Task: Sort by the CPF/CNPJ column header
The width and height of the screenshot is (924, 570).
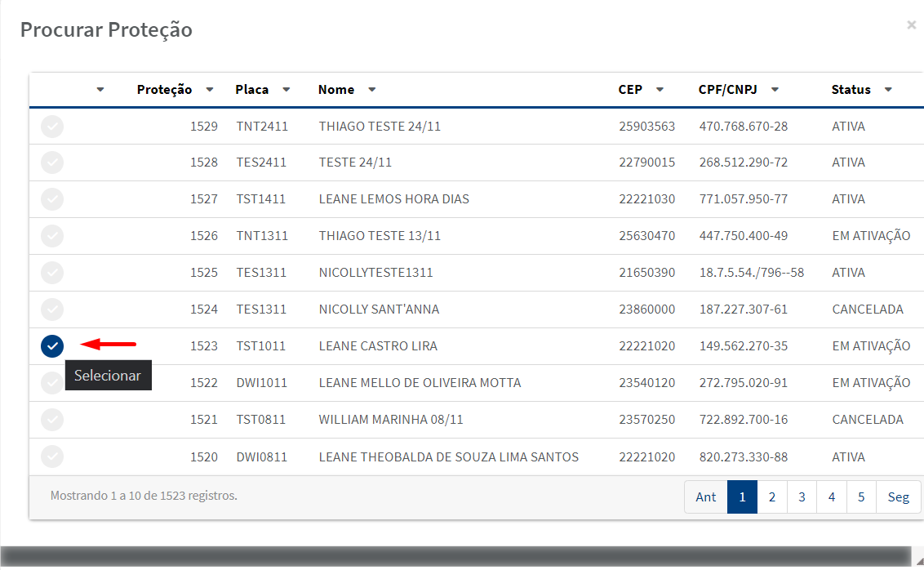Action: coord(728,90)
